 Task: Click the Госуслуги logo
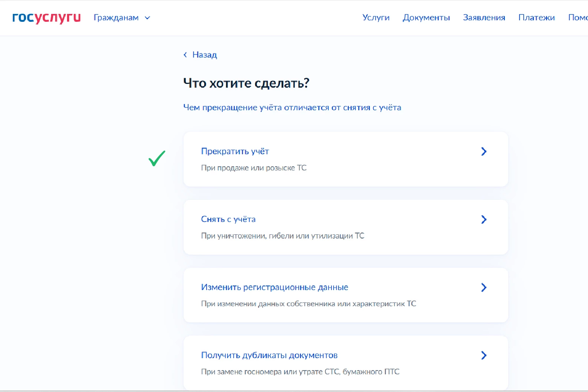coord(46,18)
